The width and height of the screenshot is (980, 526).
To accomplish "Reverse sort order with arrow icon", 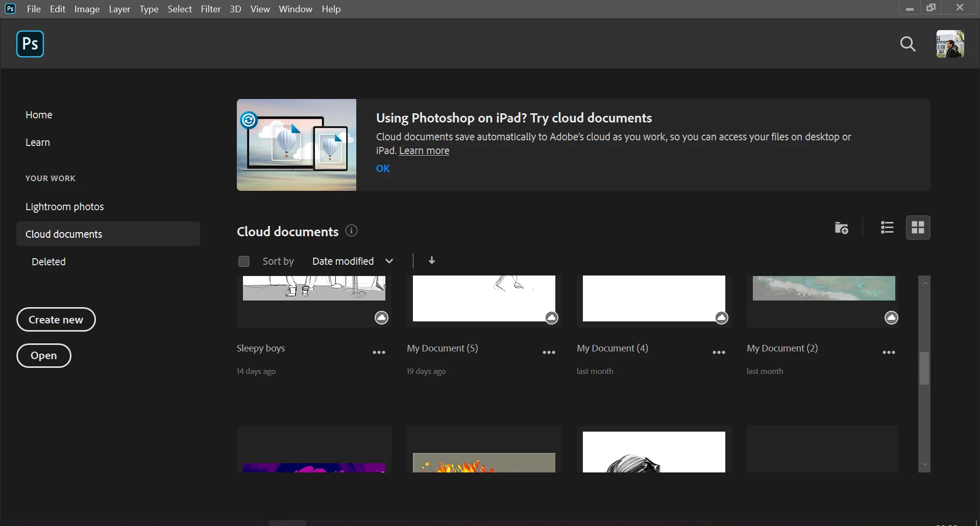I will pos(432,261).
